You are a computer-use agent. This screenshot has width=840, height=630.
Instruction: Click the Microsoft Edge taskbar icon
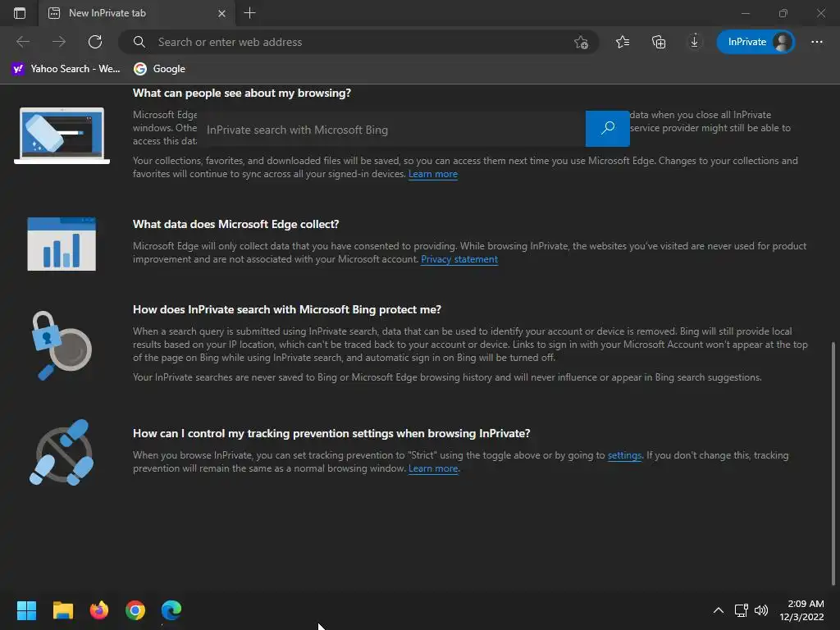171,610
